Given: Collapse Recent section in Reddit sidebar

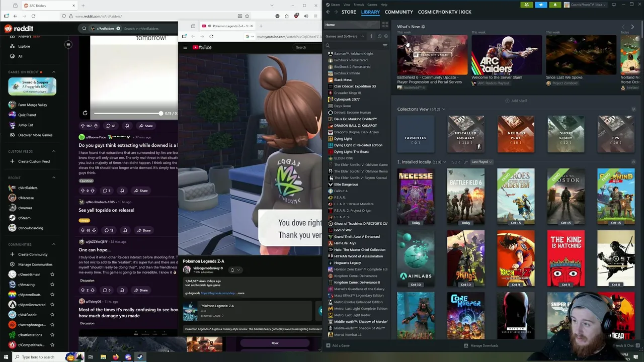Looking at the screenshot, I should coord(54,177).
